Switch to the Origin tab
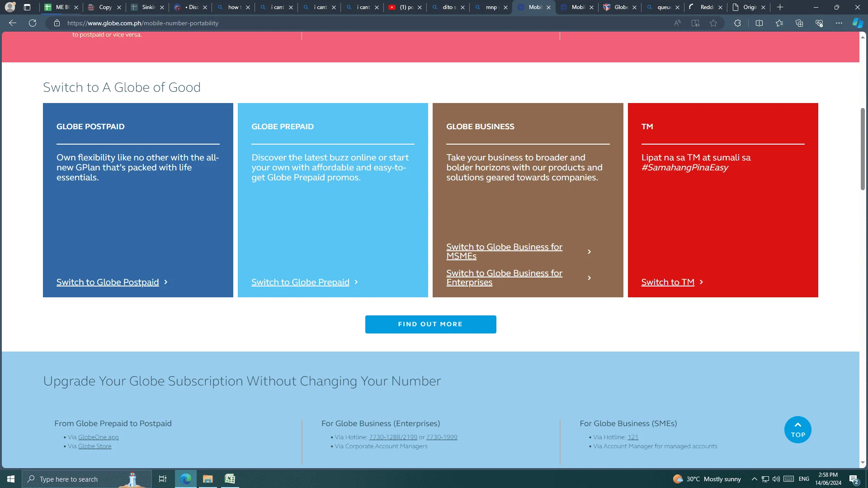The width and height of the screenshot is (868, 488). tap(748, 7)
